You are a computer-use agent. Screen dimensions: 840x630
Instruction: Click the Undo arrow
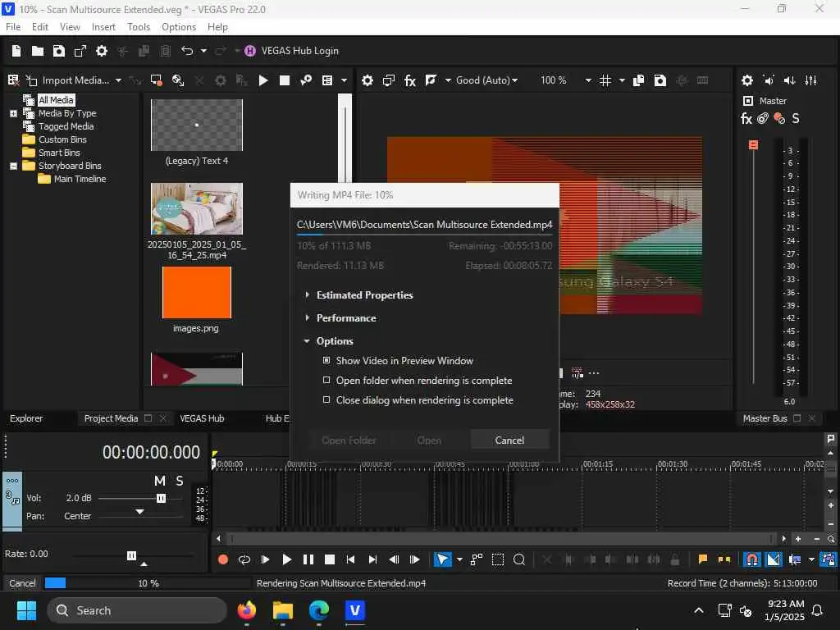(x=187, y=51)
